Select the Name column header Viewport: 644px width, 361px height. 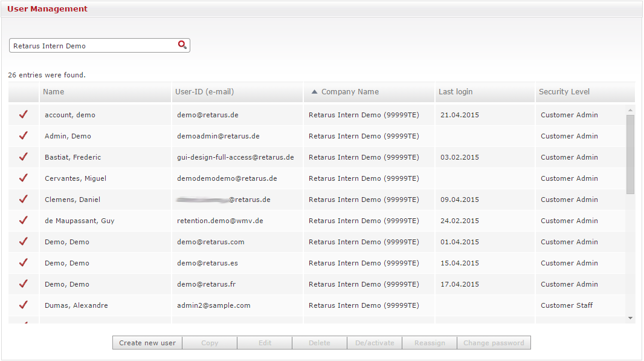[x=53, y=91]
